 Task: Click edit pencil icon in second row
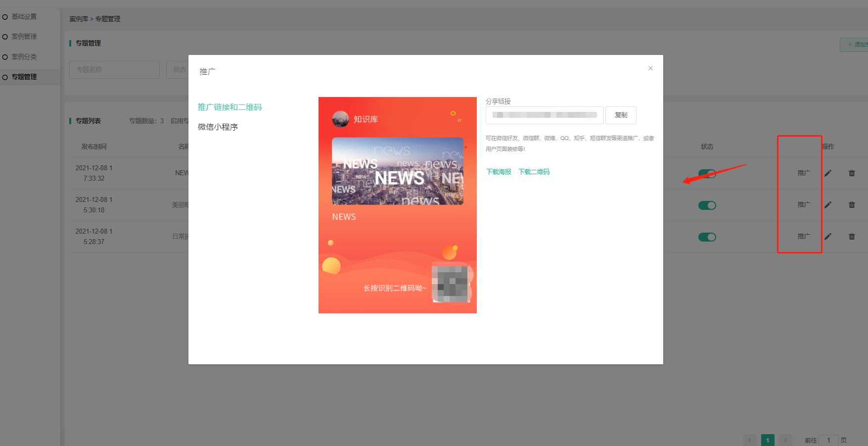coord(828,205)
